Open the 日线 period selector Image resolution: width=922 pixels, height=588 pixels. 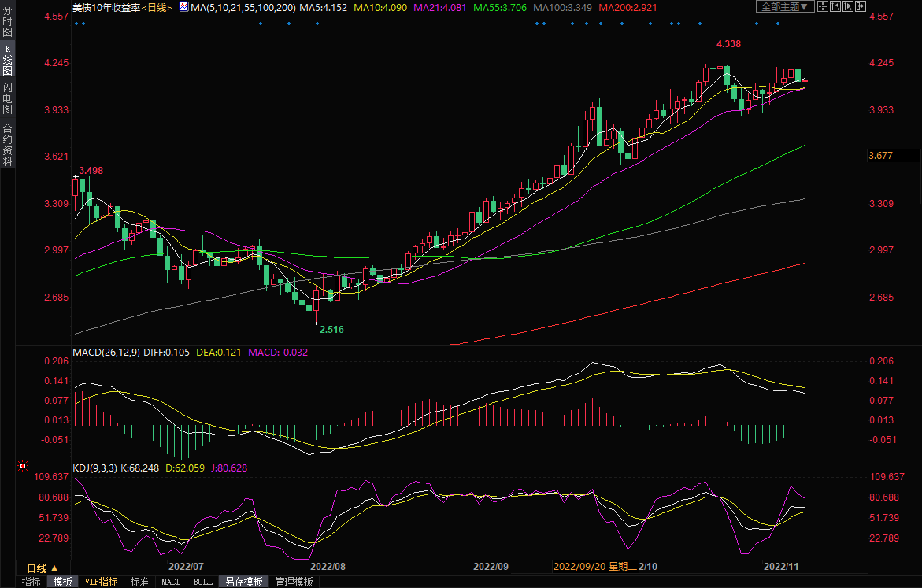pos(42,568)
